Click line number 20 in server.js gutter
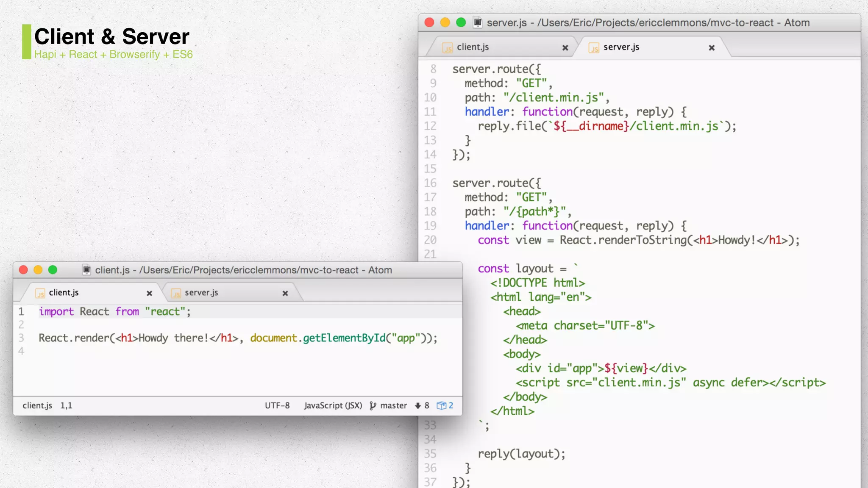Screen dimensions: 868x488 click(430, 240)
